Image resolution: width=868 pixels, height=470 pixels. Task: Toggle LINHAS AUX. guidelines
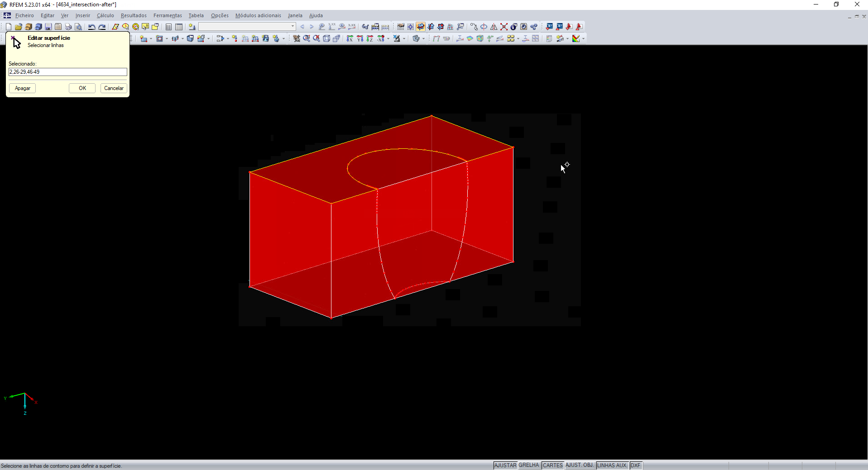[x=612, y=465]
